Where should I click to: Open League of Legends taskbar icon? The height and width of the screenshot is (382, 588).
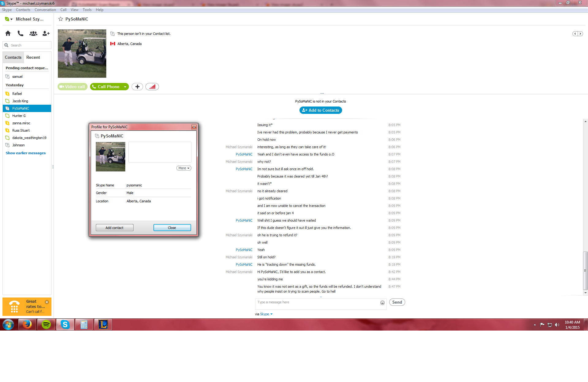[x=103, y=324]
